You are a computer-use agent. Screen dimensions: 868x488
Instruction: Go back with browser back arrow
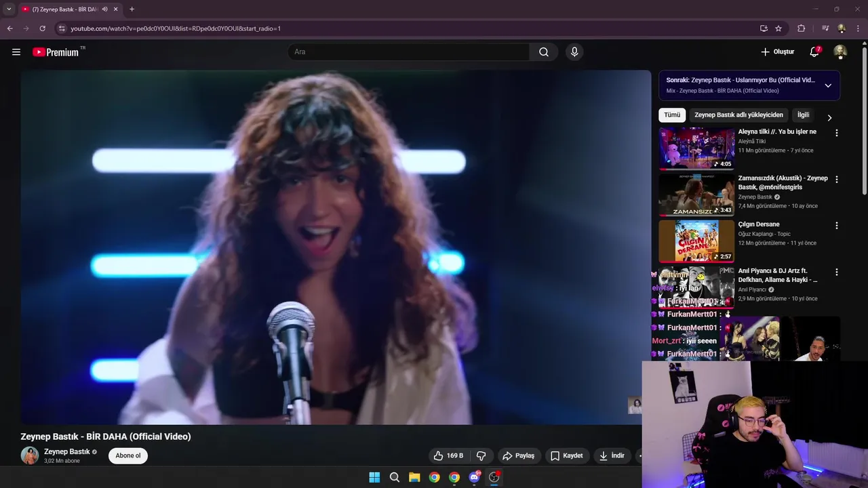[x=9, y=28]
